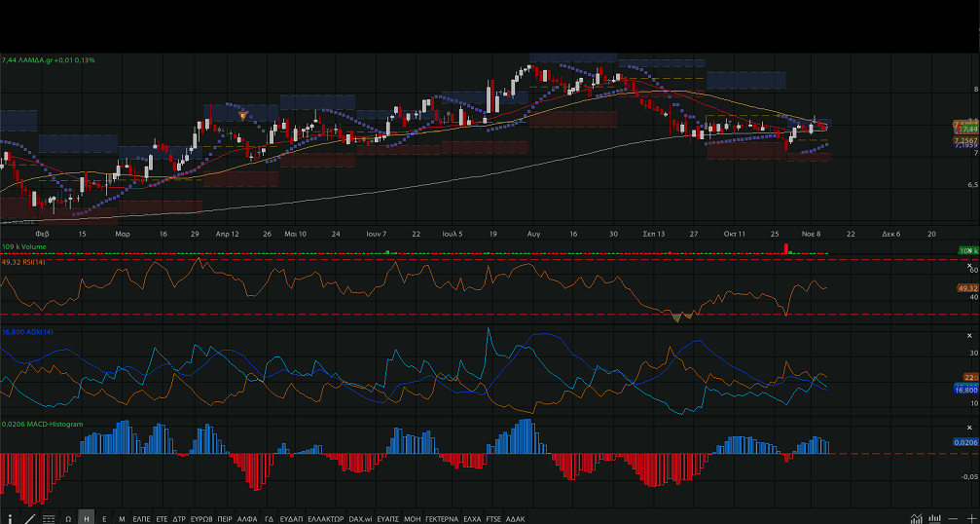Toggle the E weekly timeframe

pos(104,519)
